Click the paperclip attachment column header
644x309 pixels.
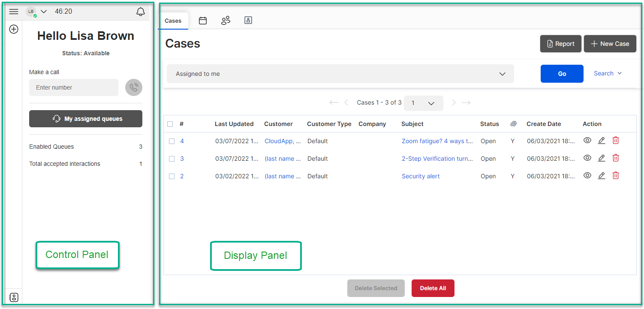pos(513,124)
